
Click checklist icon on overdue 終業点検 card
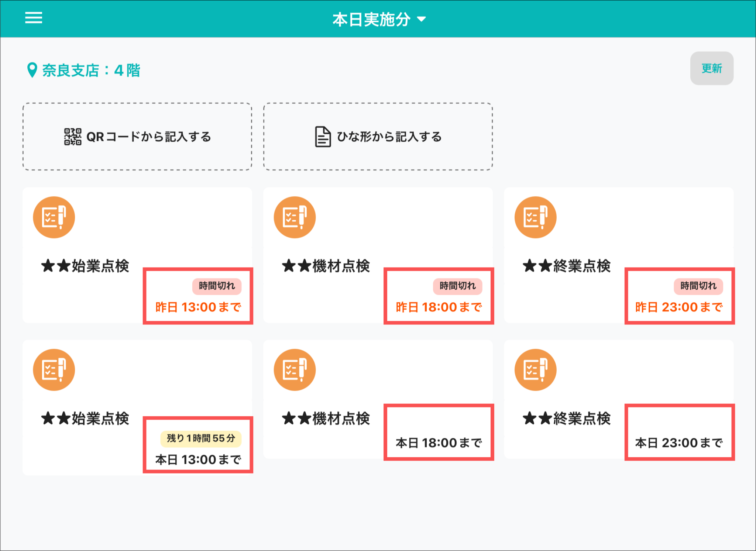pos(535,217)
